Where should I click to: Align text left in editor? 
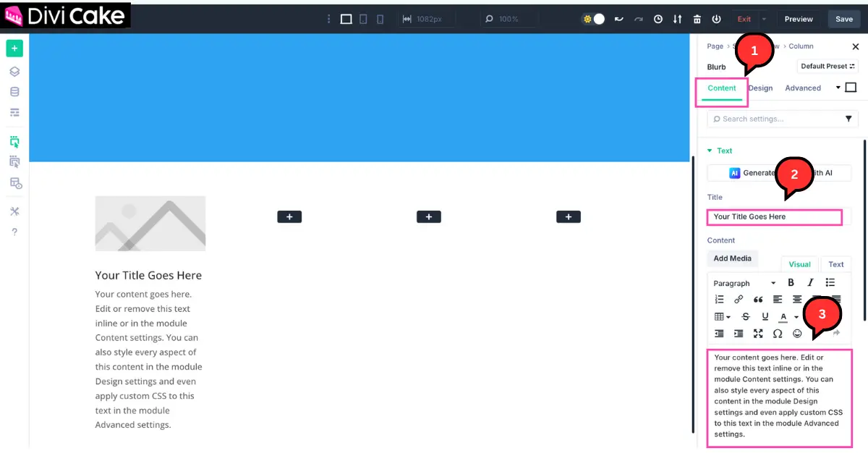coord(778,299)
